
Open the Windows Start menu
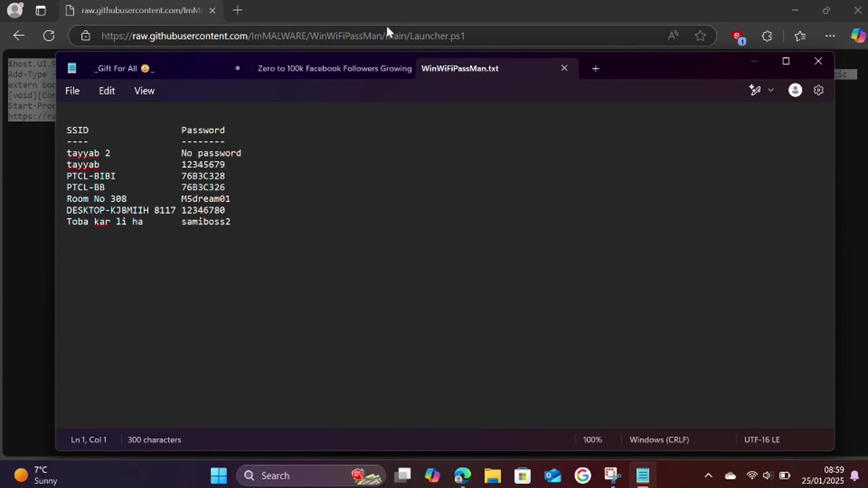click(218, 475)
